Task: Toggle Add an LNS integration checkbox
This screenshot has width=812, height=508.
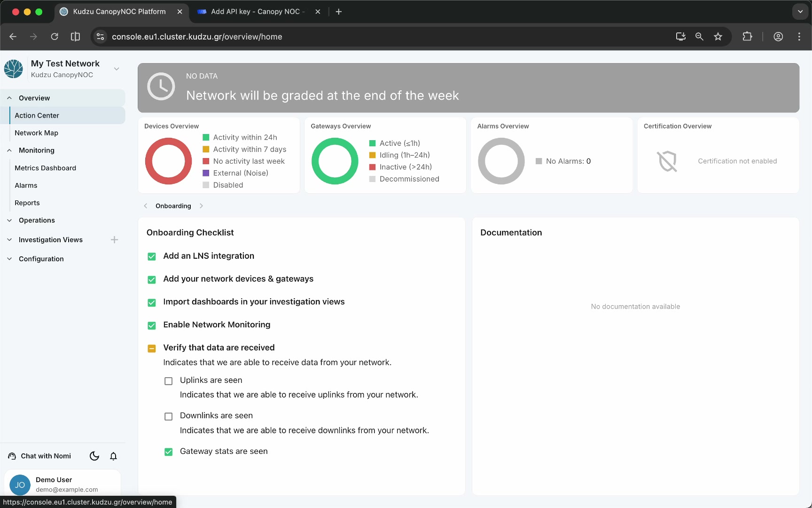Action: [x=152, y=256]
